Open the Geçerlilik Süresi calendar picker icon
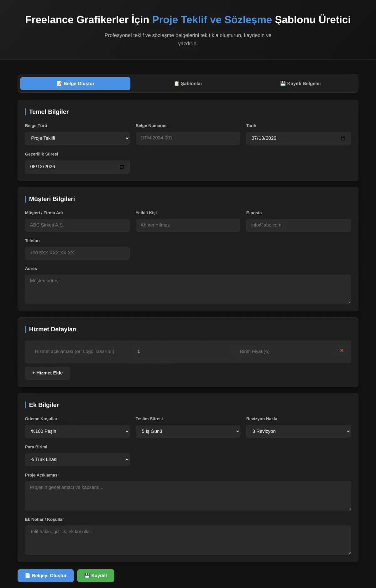Viewport: 376px width, 588px height. 122,167
